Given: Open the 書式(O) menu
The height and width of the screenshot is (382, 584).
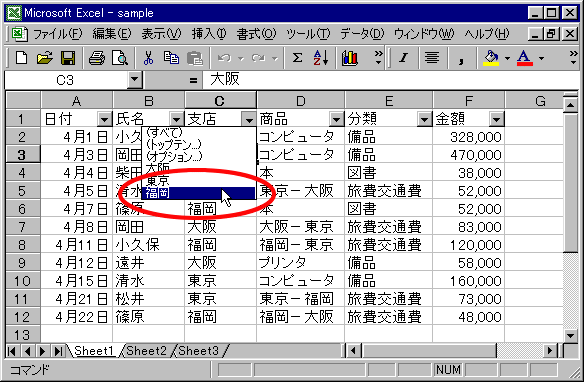Looking at the screenshot, I should (x=256, y=34).
